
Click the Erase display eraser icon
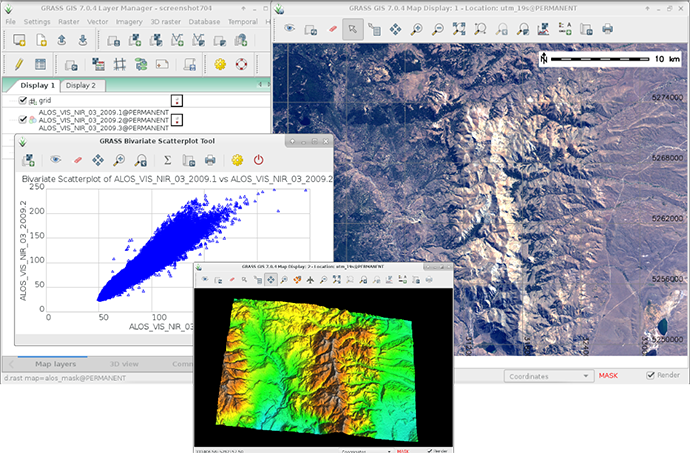click(331, 30)
